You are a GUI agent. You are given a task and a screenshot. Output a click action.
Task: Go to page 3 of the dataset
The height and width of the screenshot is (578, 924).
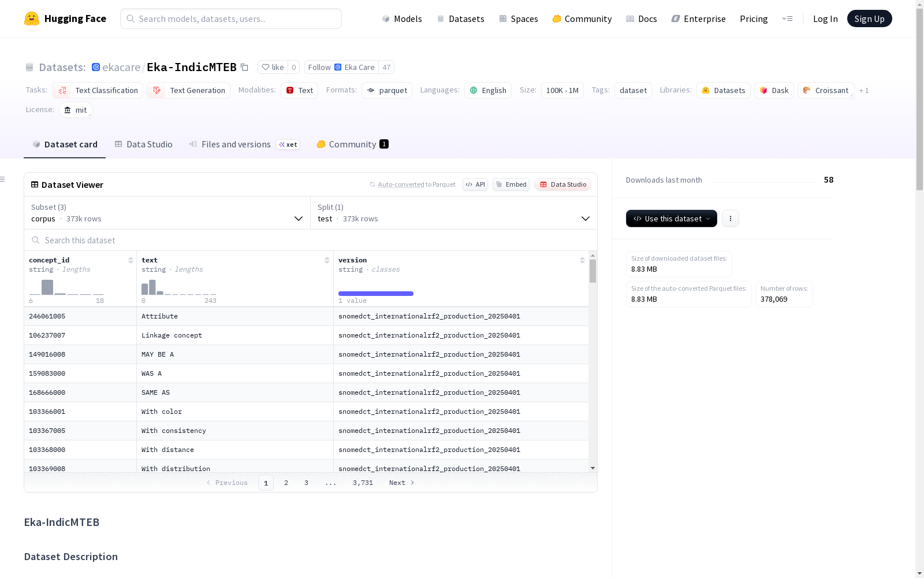(306, 483)
